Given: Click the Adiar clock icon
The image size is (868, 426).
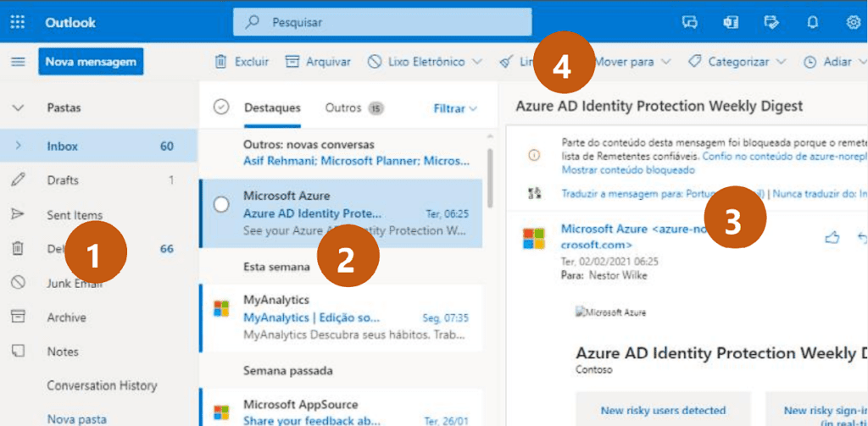Looking at the screenshot, I should (x=810, y=62).
